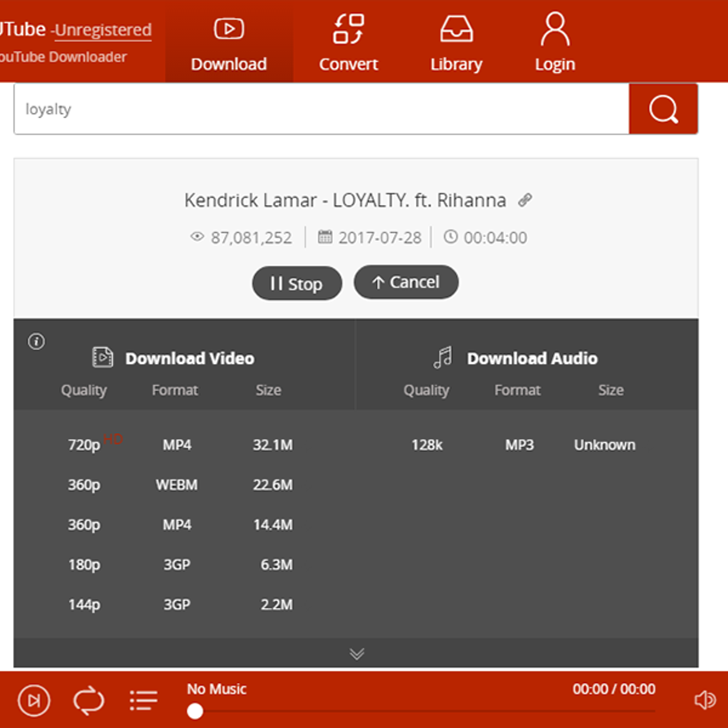The width and height of the screenshot is (728, 728).
Task: Click the Unregistered link
Action: click(103, 30)
